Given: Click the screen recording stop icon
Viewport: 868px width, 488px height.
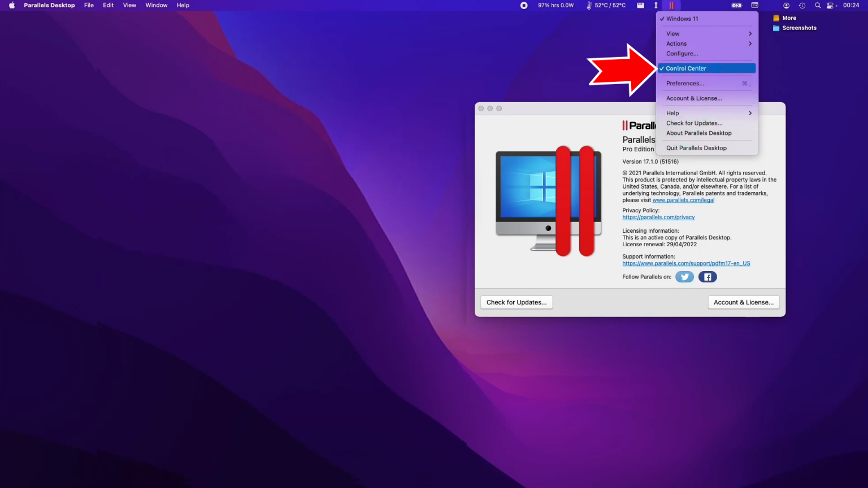Looking at the screenshot, I should (x=524, y=5).
